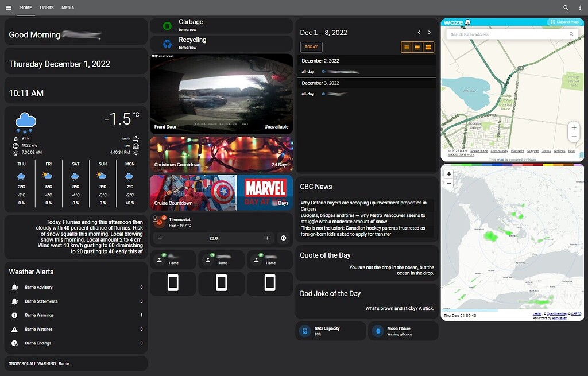
Task: Switch to the HOME tab
Action: [26, 7]
